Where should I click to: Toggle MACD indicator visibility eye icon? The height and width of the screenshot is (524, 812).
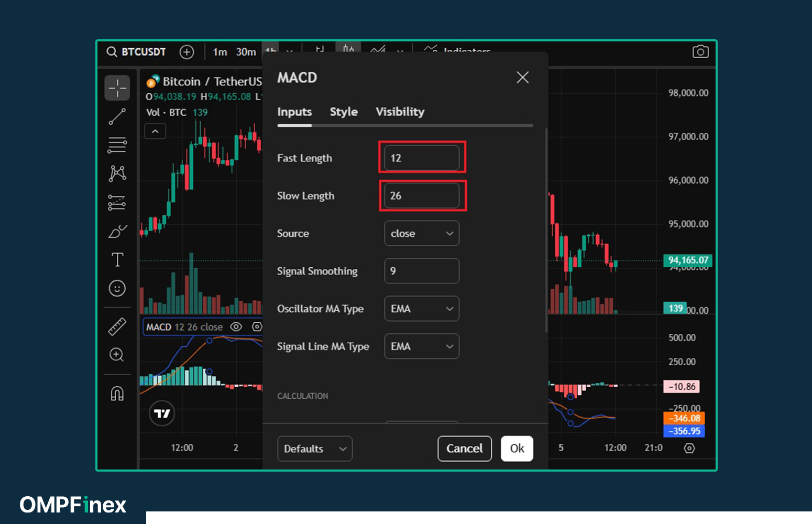point(236,327)
